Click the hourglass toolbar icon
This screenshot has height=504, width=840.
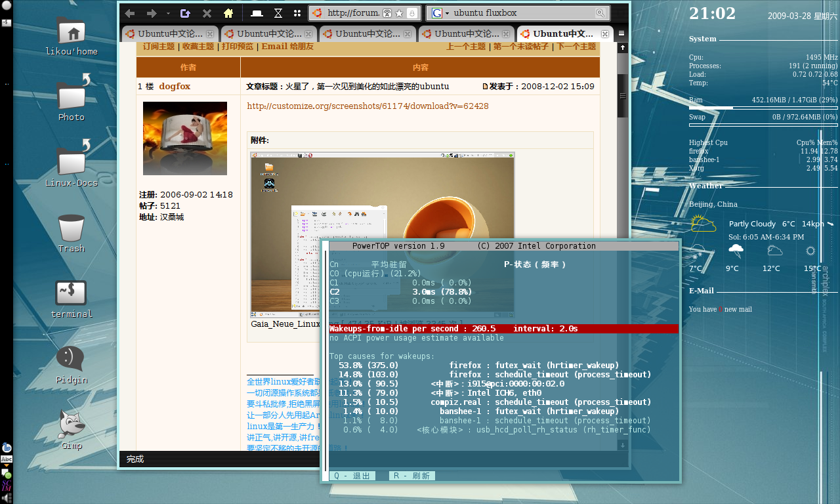pyautogui.click(x=278, y=13)
